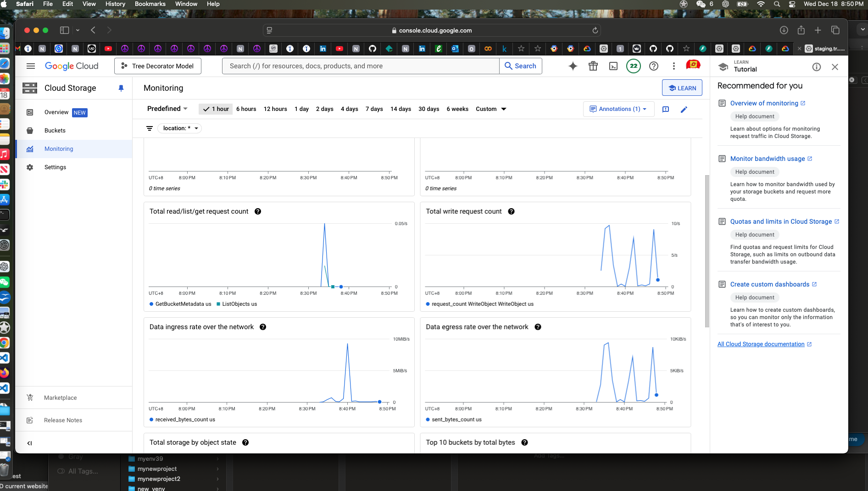The image size is (868, 491).
Task: Open notifications showing 22 items
Action: (x=634, y=66)
